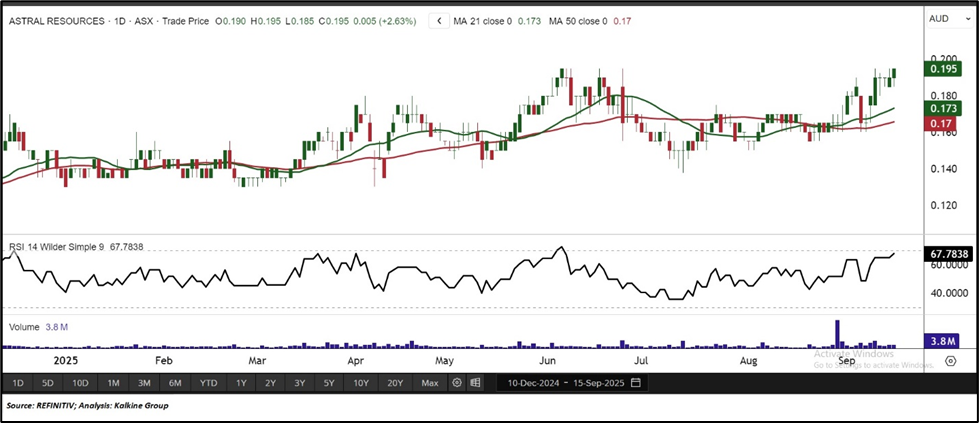Click the green 0.195 price tag
979x423 pixels.
click(x=943, y=69)
